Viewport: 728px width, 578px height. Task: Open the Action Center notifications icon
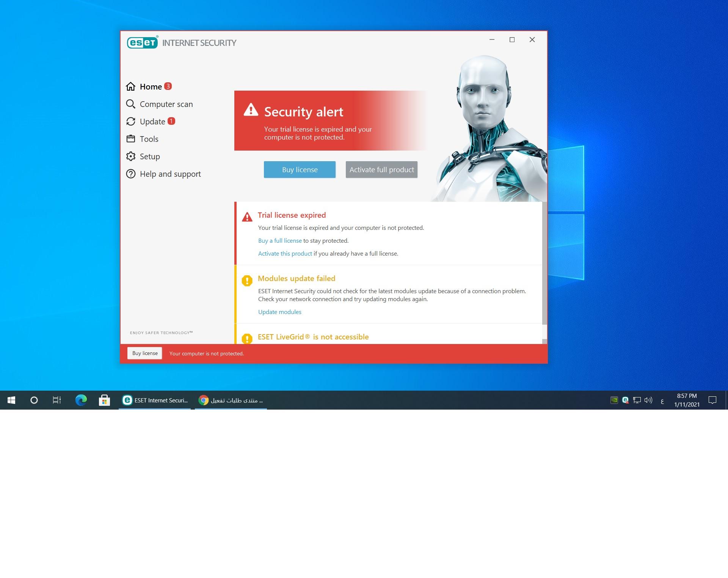tap(712, 400)
